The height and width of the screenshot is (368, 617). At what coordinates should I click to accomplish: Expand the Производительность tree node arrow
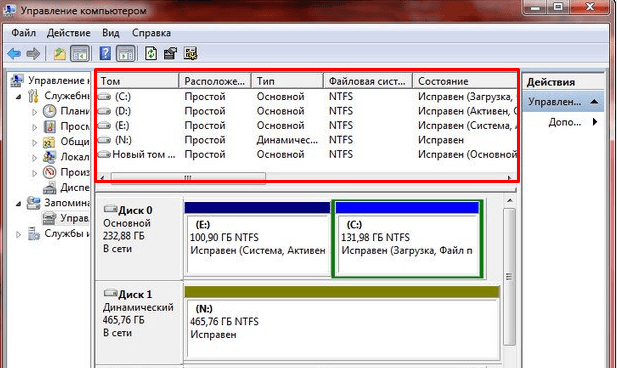click(x=35, y=173)
